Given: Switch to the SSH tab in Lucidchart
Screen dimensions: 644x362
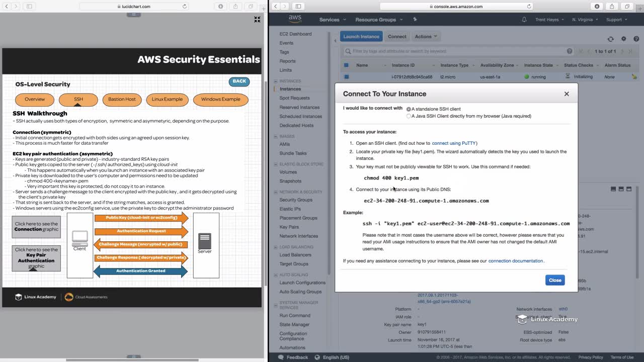Looking at the screenshot, I should coord(78,100).
